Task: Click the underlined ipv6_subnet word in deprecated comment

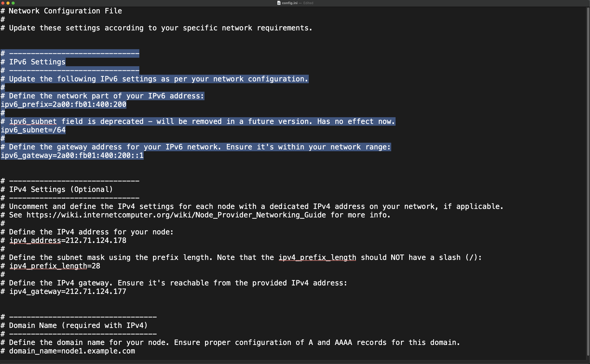Action: pyautogui.click(x=33, y=121)
